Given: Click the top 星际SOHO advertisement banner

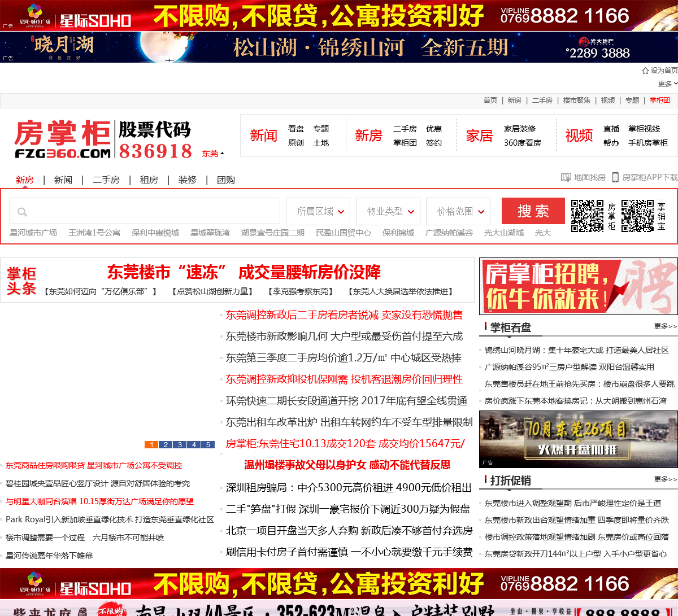Looking at the screenshot, I should [339, 15].
